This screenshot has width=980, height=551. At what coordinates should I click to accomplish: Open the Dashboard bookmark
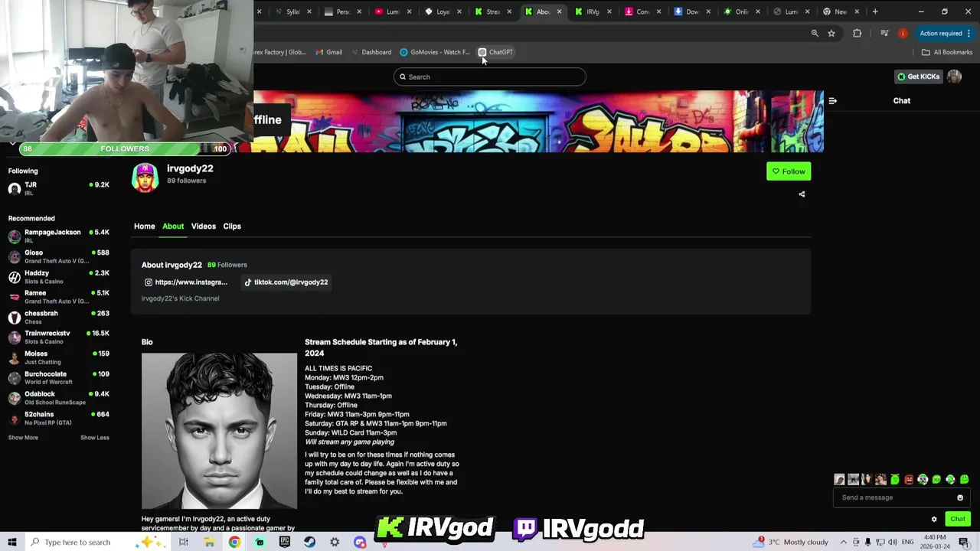click(x=371, y=52)
